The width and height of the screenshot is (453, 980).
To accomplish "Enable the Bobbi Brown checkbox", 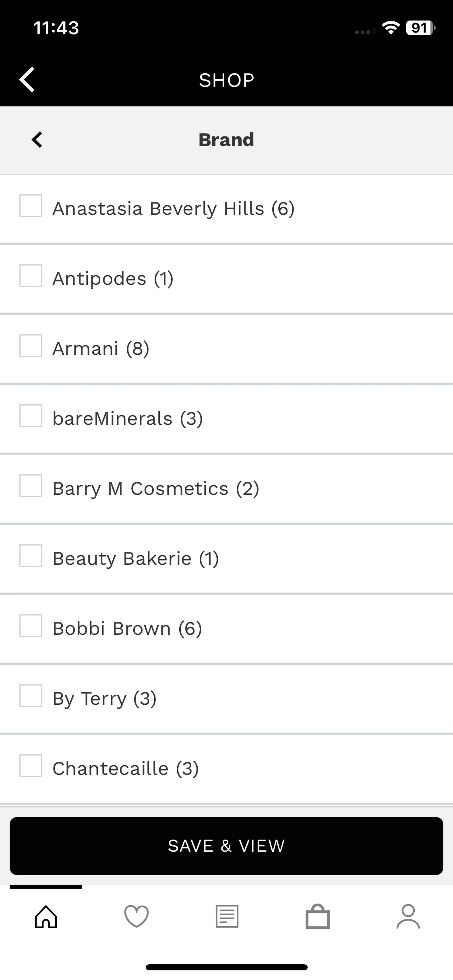I will coord(31,626).
